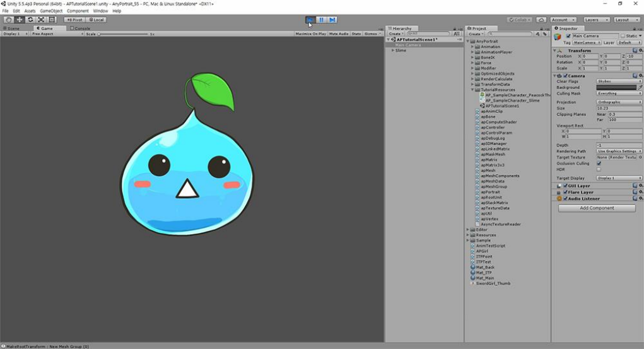Click the Local toggle button

click(x=97, y=20)
